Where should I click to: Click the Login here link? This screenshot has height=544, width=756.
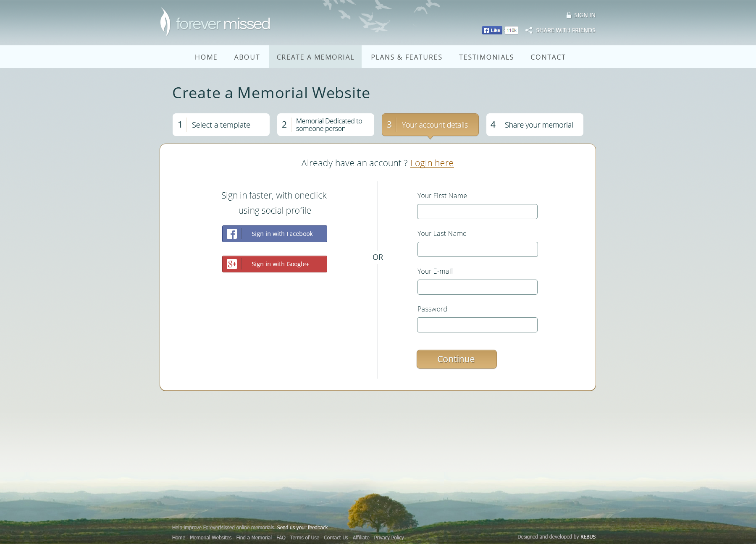pos(432,163)
